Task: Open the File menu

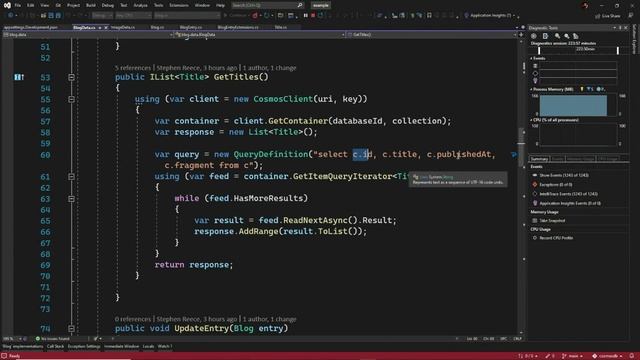Action: [x=18, y=5]
